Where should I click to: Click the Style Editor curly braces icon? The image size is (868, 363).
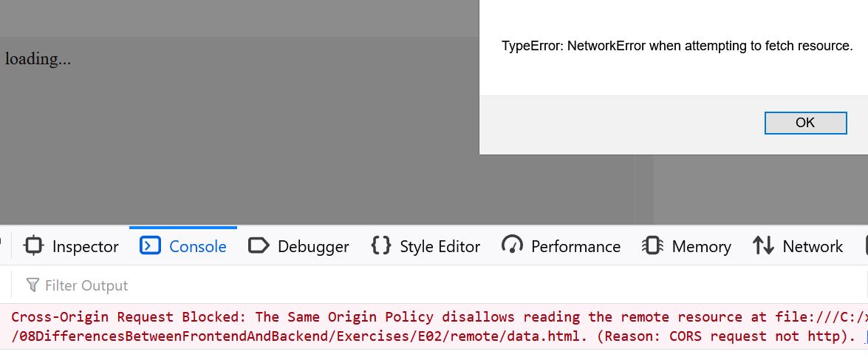click(381, 245)
